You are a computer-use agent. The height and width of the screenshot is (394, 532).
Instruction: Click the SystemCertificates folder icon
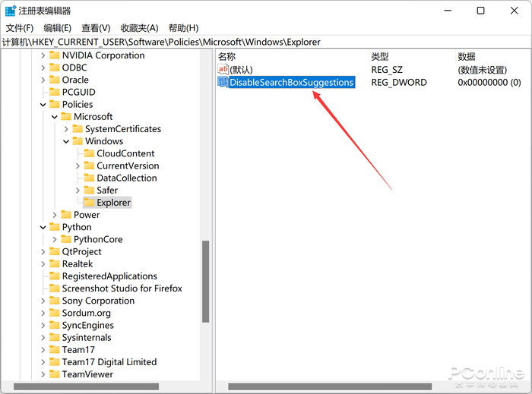[78, 129]
